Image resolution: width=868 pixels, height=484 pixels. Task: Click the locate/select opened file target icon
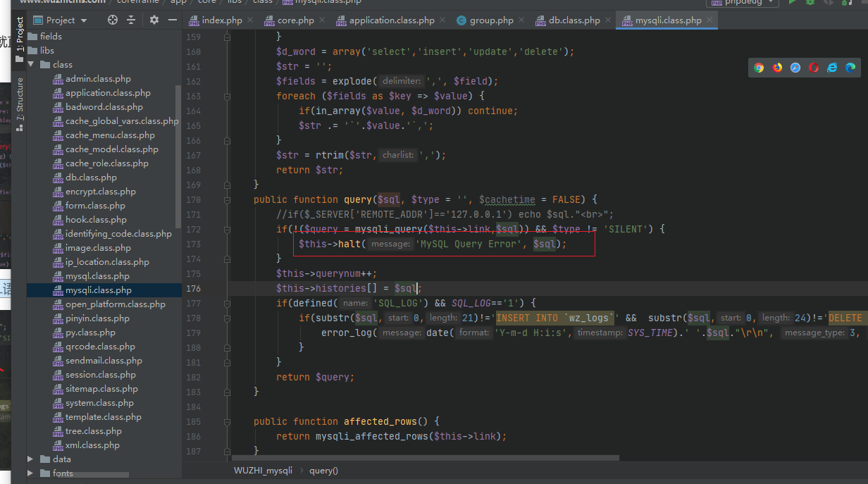point(113,20)
